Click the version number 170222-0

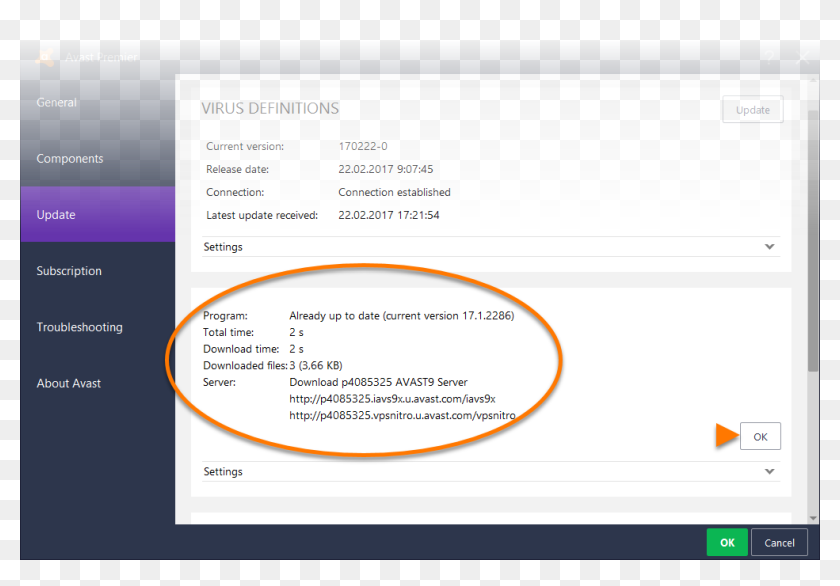tap(363, 146)
